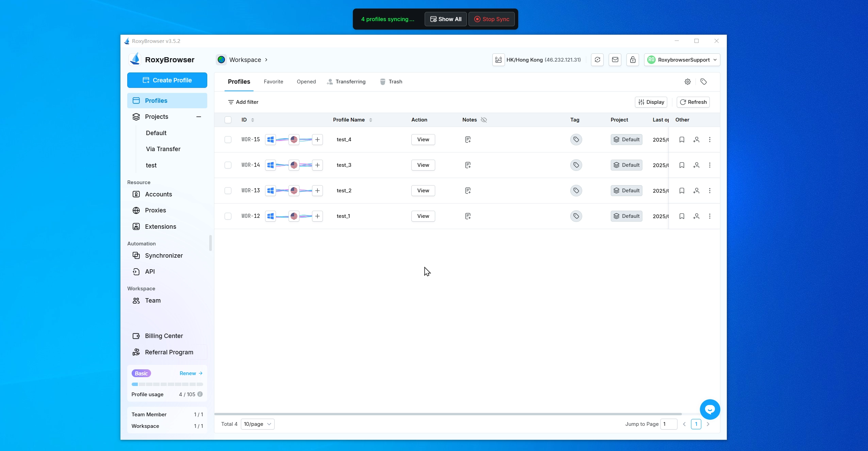868x451 pixels.
Task: Open the Synchronizer page in sidebar
Action: tap(163, 256)
